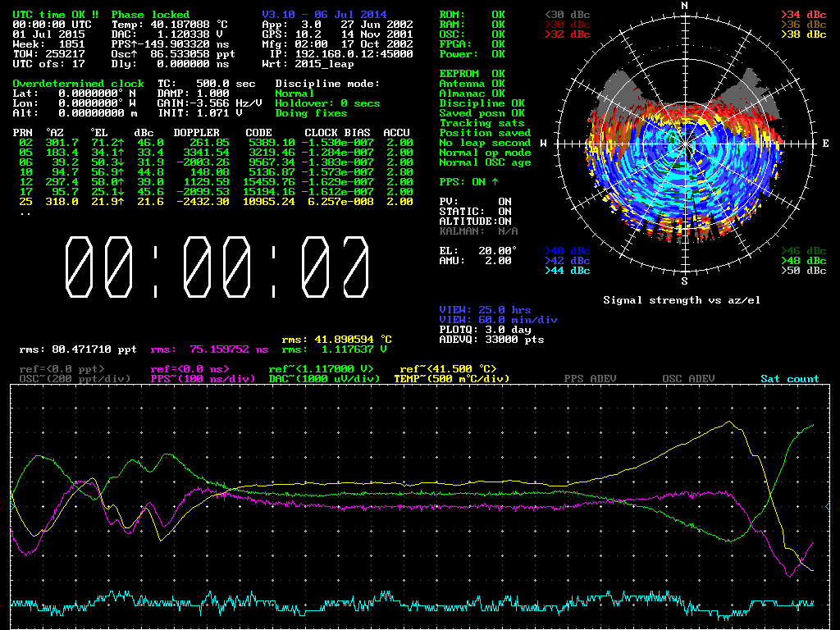The image size is (840, 630).
Task: Select the 'VIEW: 60.0 min/div' setting
Action: click(498, 320)
